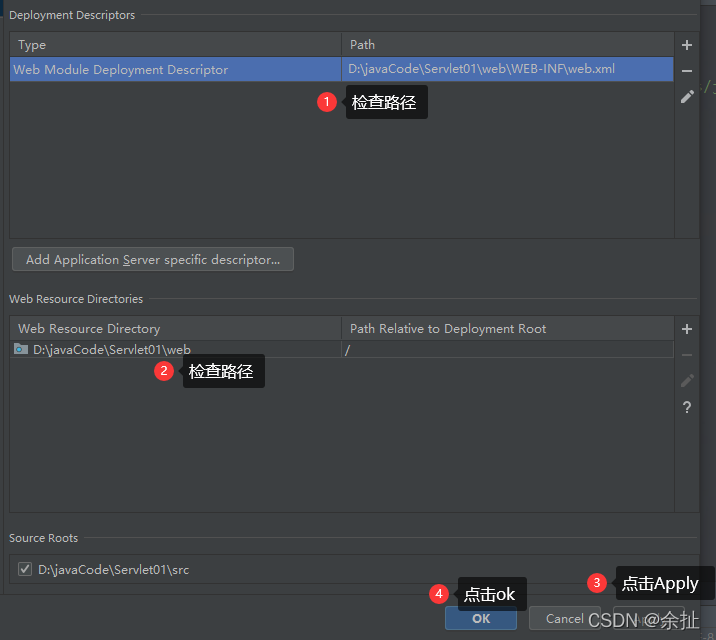Click the pencil icon for Web Resource Directories

[x=687, y=381]
